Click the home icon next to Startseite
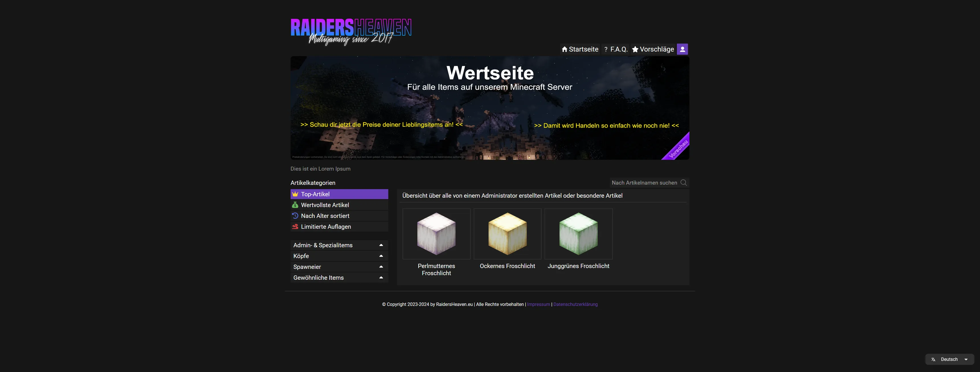The image size is (980, 372). pos(565,49)
